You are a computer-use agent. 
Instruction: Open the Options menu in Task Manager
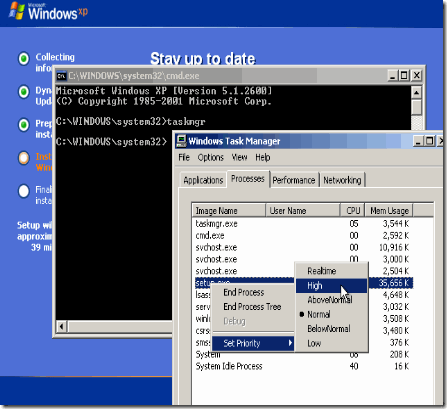(x=211, y=157)
